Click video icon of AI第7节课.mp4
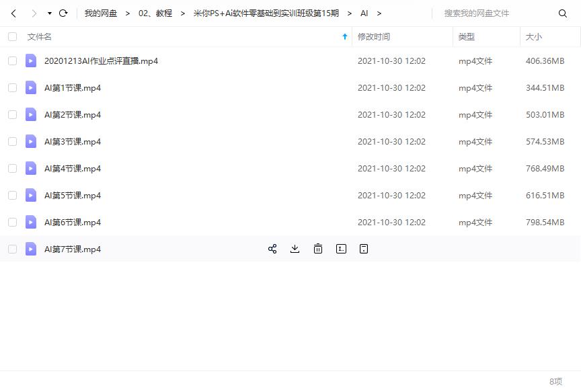The width and height of the screenshot is (581, 392). (x=31, y=249)
